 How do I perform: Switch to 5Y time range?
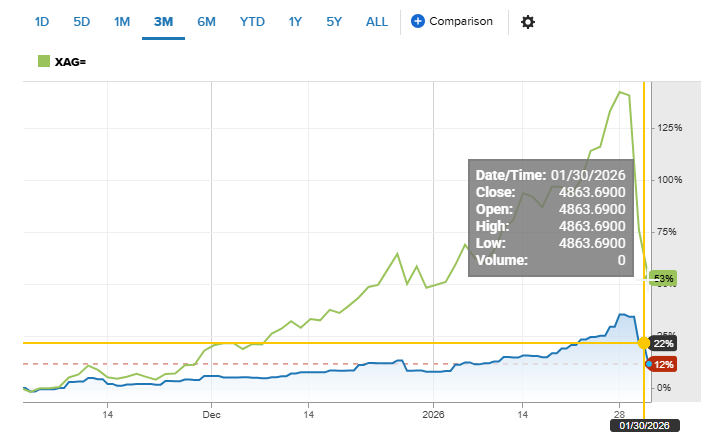point(335,21)
